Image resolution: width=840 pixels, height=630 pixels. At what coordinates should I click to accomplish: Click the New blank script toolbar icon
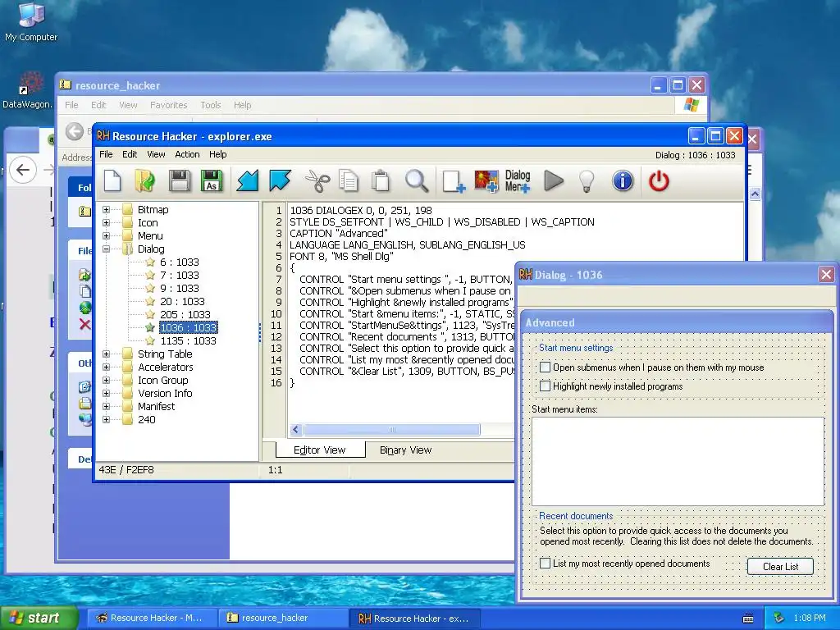pos(112,180)
